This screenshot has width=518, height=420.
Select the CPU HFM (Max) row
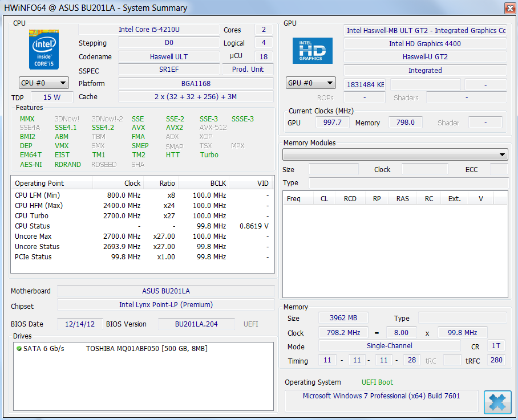142,206
